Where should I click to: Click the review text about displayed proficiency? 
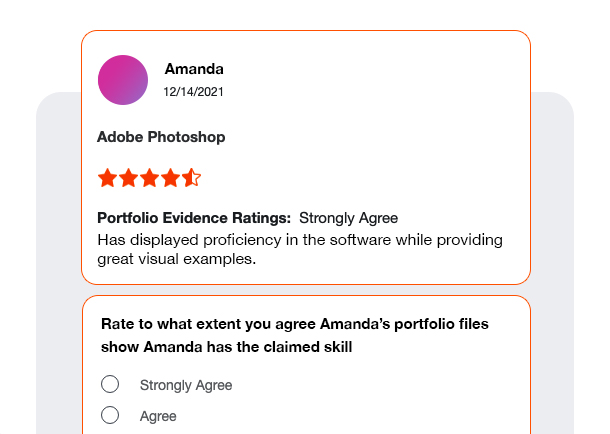300,240
